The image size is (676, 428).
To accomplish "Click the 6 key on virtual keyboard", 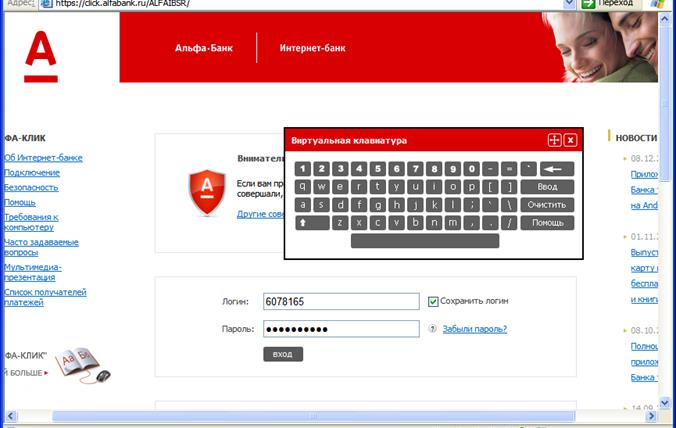I will click(397, 169).
